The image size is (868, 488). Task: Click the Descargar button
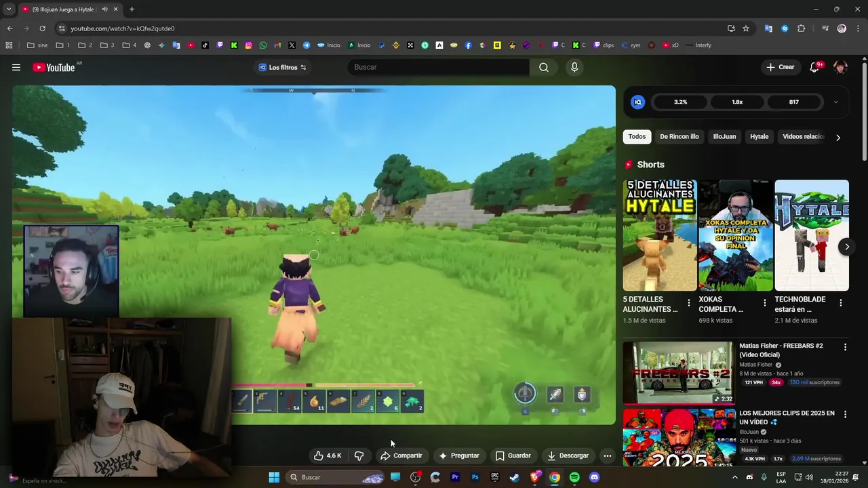(568, 455)
